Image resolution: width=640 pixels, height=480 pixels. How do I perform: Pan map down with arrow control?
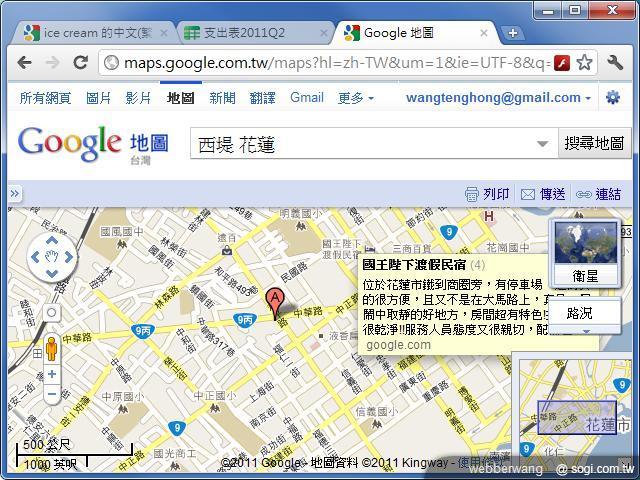[x=52, y=273]
